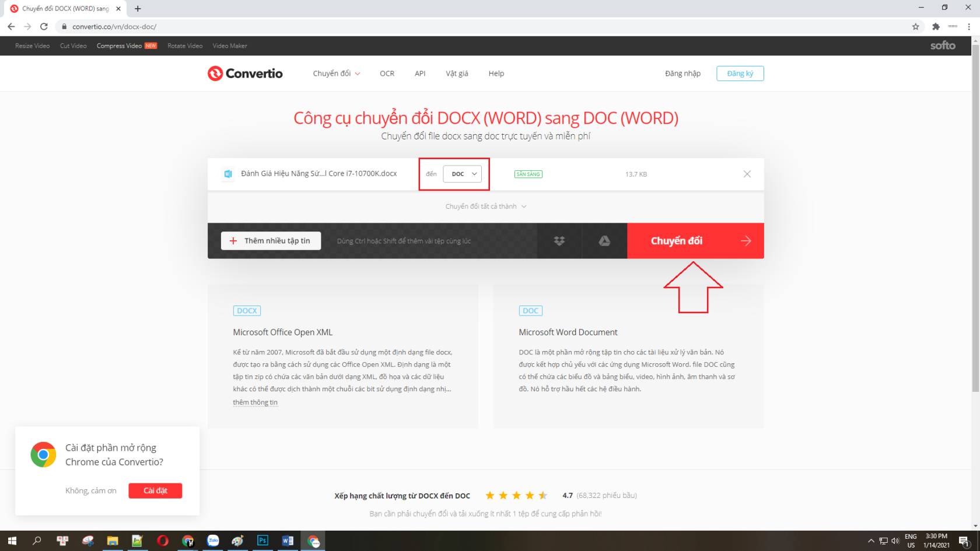The image size is (980, 551).
Task: Open Windows Start menu
Action: (12, 541)
